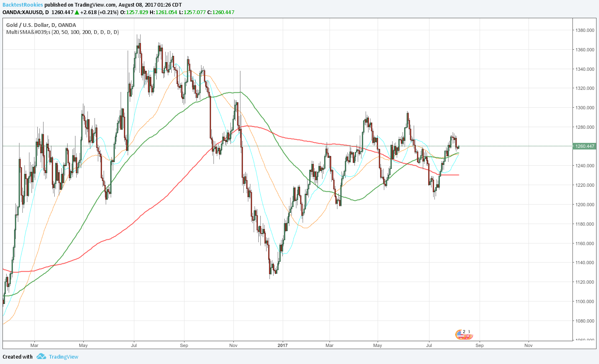Click the 1100.000 price axis label

click(x=585, y=301)
